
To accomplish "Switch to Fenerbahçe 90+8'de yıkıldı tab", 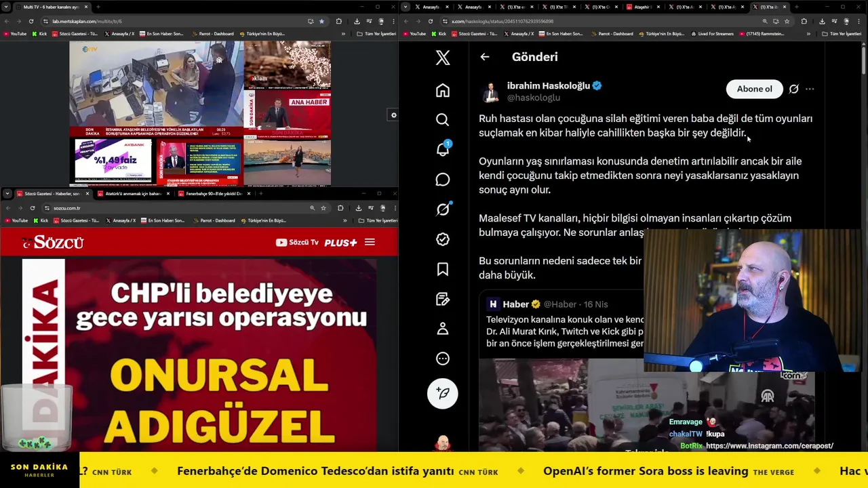I will (x=214, y=194).
